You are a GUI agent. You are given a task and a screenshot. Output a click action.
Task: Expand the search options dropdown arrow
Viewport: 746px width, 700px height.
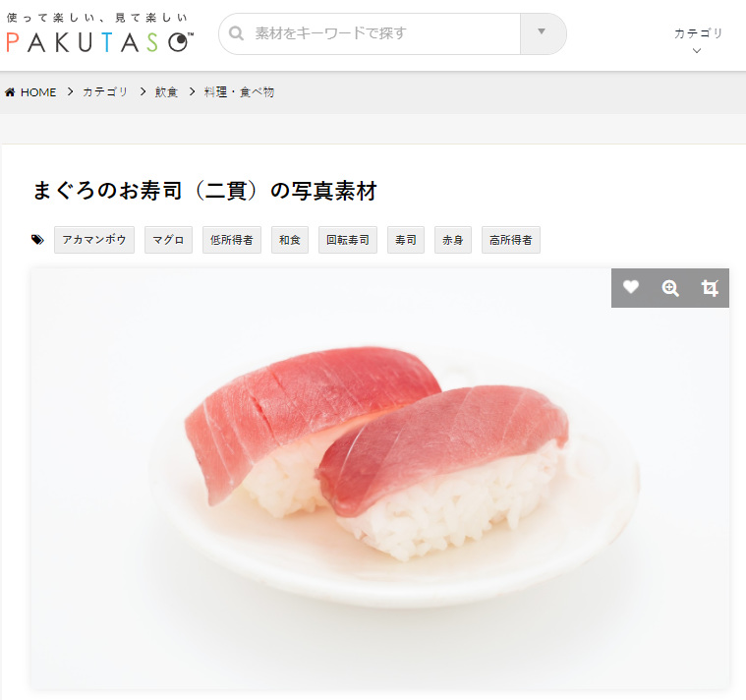tap(542, 31)
